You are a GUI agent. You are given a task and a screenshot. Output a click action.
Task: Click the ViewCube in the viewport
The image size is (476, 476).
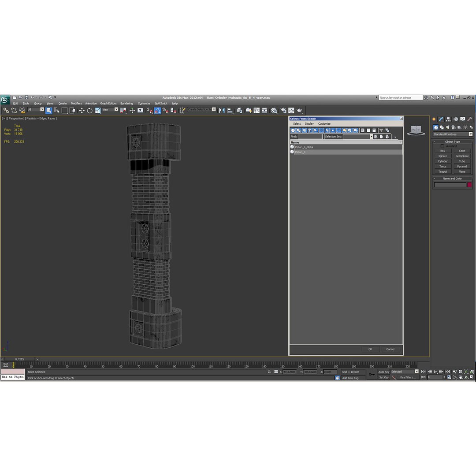[x=416, y=130]
